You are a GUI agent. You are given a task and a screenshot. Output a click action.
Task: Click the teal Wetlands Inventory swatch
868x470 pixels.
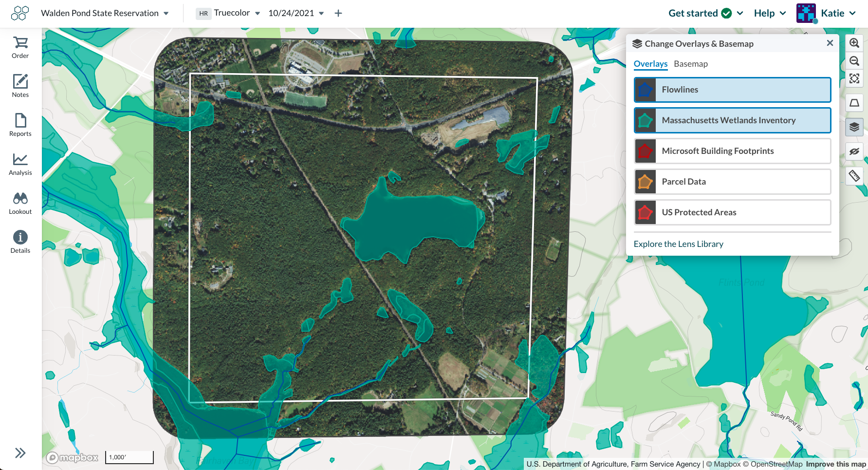[x=645, y=120]
